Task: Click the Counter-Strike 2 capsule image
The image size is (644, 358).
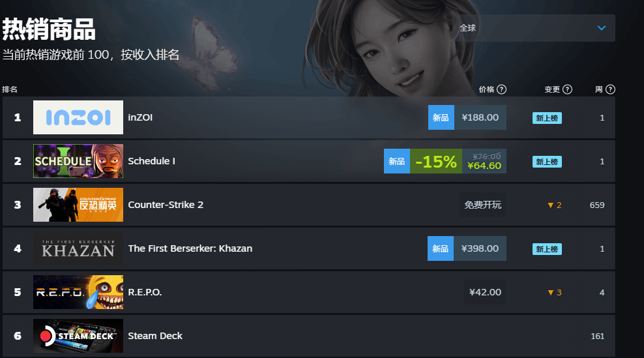Action: [78, 205]
